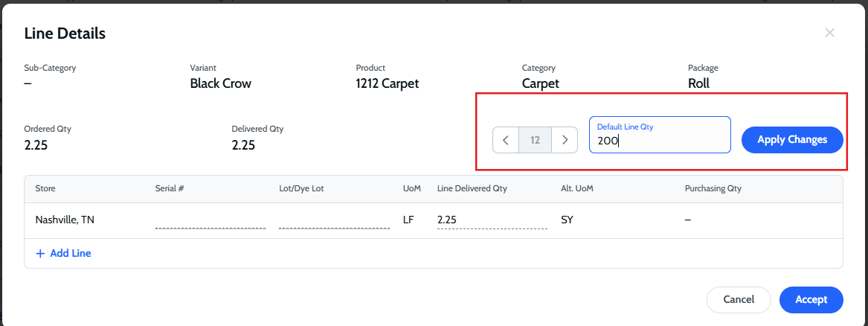
Task: Click the SY alternate UoM cell
Action: click(x=568, y=220)
